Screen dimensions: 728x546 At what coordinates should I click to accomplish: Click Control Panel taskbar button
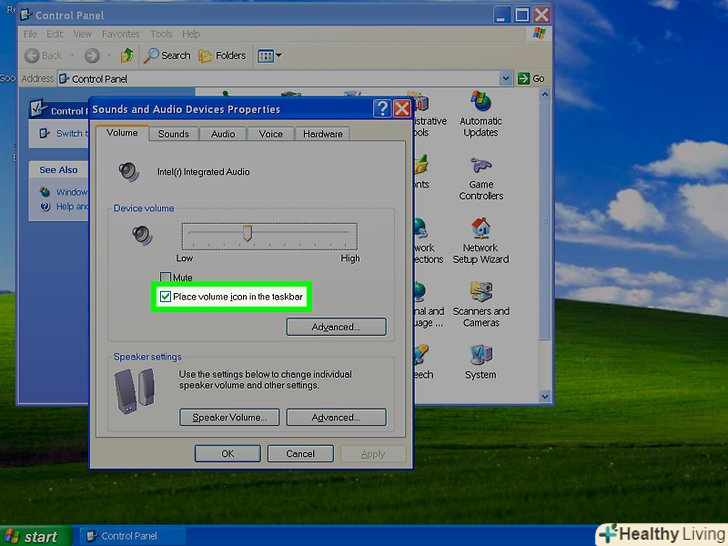(132, 536)
